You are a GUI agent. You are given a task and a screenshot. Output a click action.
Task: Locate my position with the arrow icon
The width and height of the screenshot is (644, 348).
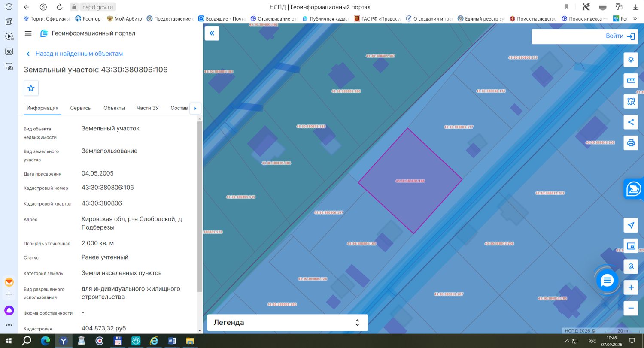(x=631, y=225)
